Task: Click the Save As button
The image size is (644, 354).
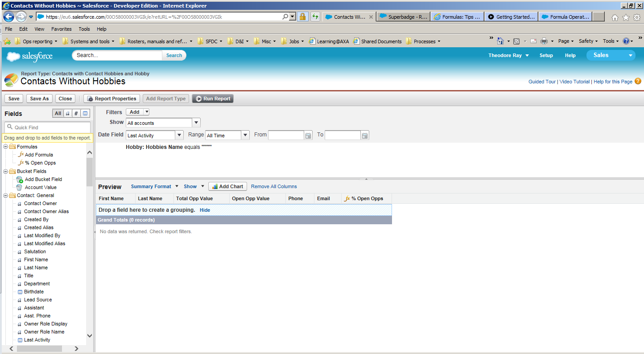Action: click(x=39, y=99)
